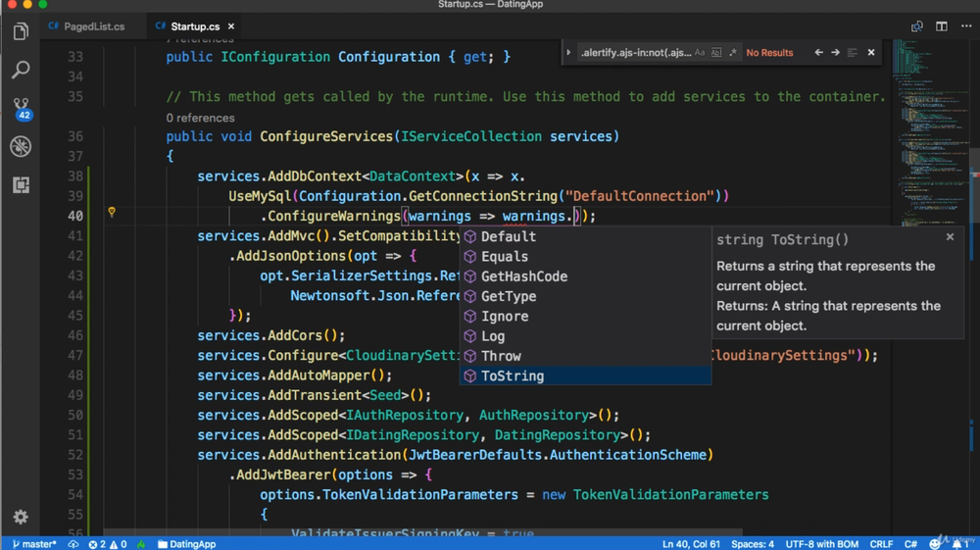This screenshot has width=980, height=550.
Task: Change indentation via Spaces: 4
Action: [x=753, y=544]
